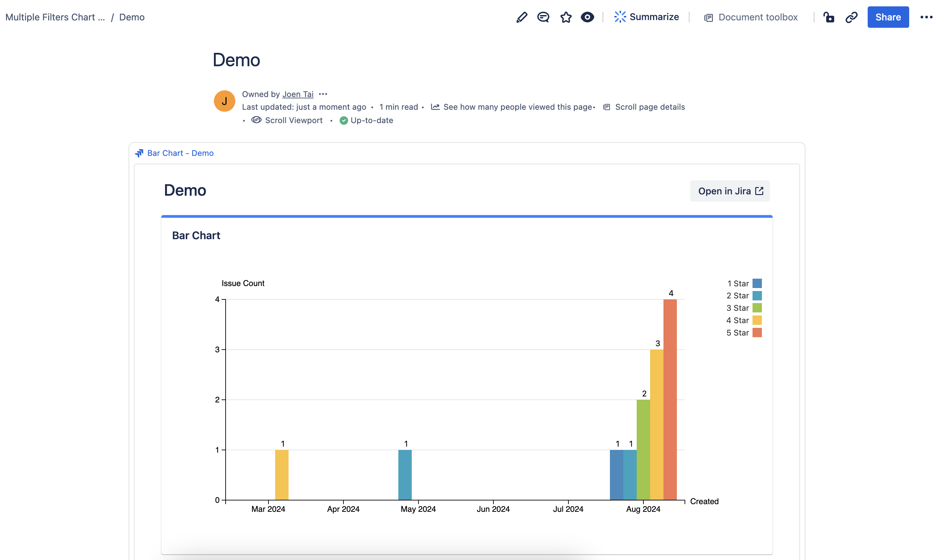Open Scroll page details
This screenshot has width=944, height=560.
click(x=649, y=107)
